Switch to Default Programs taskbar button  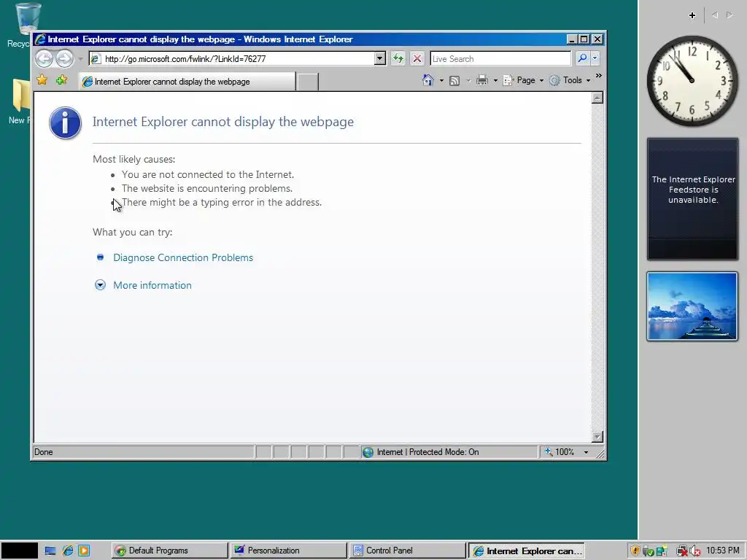pos(169,551)
